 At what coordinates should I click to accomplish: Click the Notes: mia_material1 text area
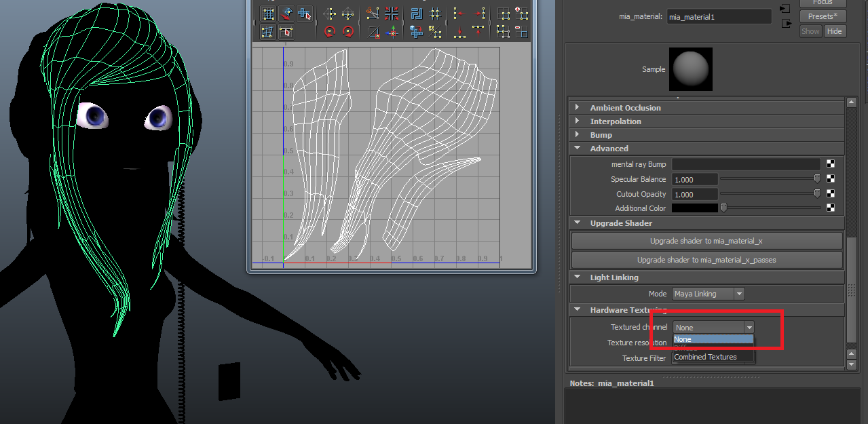pos(714,406)
